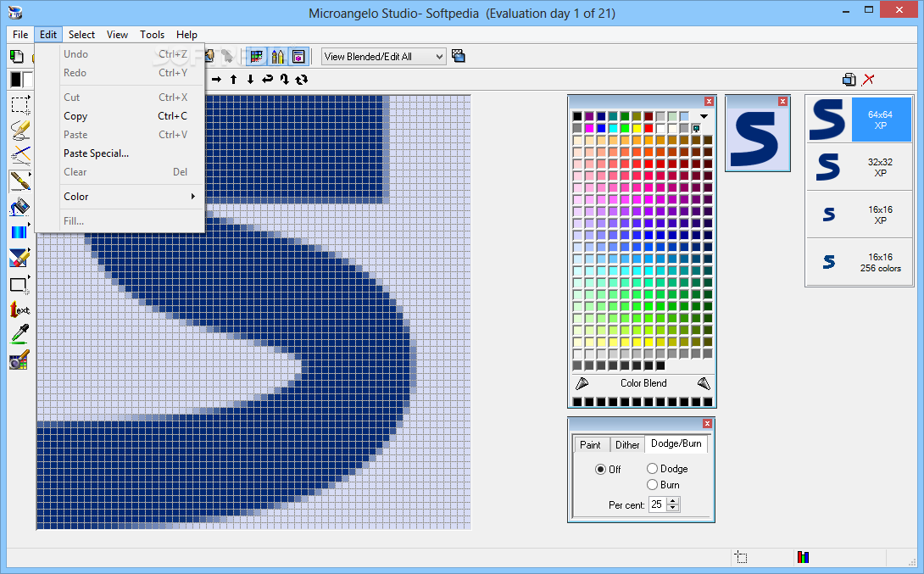Image resolution: width=924 pixels, height=574 pixels.
Task: Click the new image toolbar icon
Action: click(x=16, y=57)
